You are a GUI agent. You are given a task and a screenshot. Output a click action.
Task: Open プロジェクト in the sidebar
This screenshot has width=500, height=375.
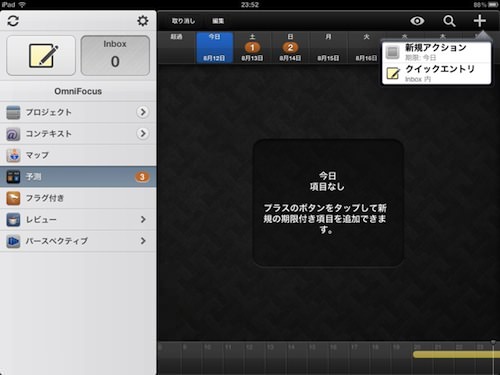78,112
